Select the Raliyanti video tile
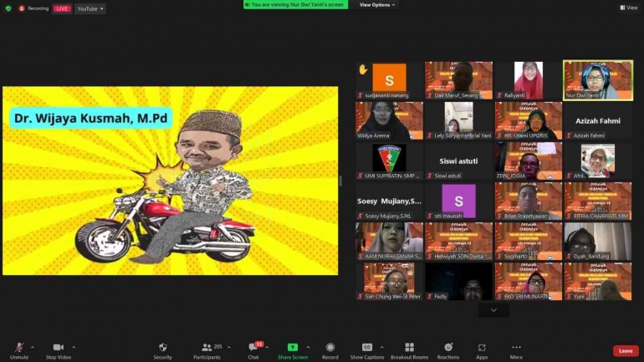The image size is (644, 362). 529,80
